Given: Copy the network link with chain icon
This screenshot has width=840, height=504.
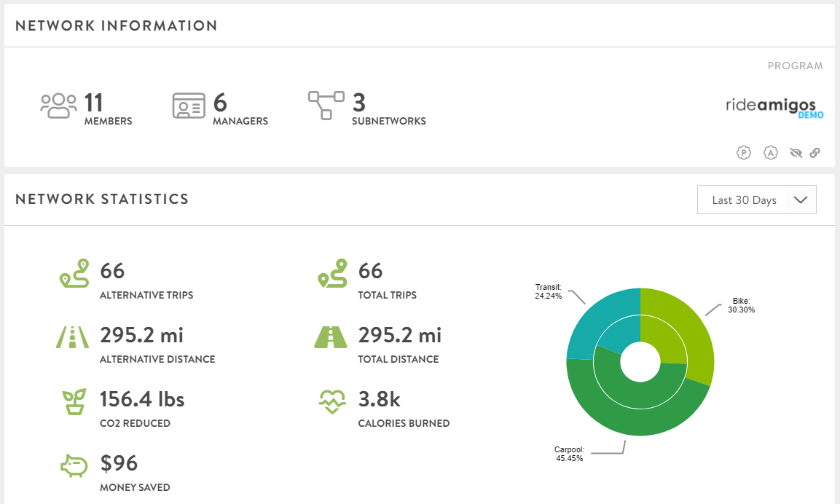Looking at the screenshot, I should click(x=815, y=153).
